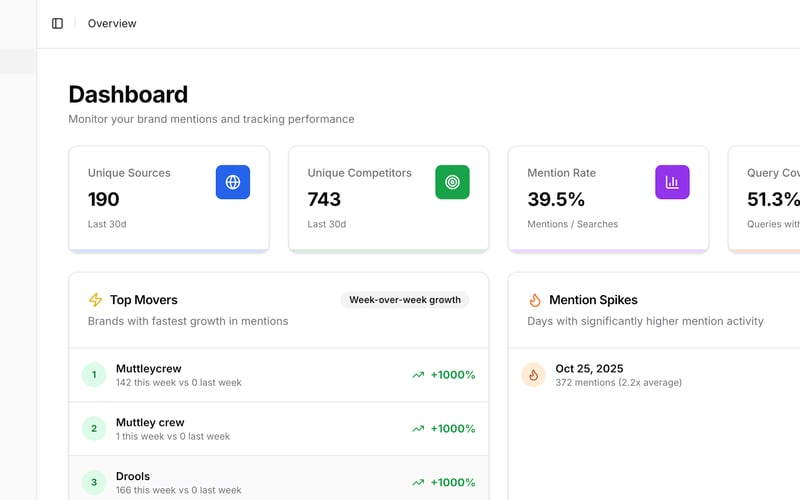Click the Week-over-week growth badge
Viewport: 800px width, 500px height.
(405, 300)
